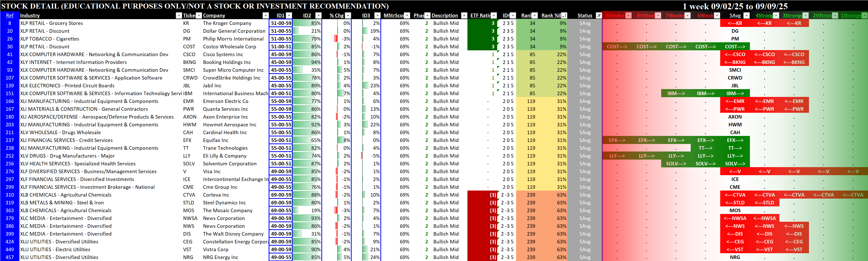Screen dimensions: 868x261
Task: Select Booking Holdings 94% ID2 data bar
Action: 307,62
